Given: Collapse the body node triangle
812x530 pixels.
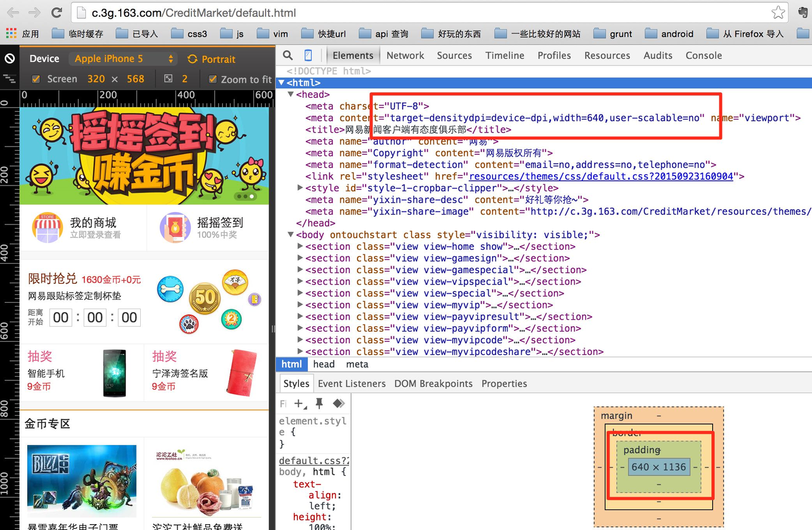Looking at the screenshot, I should (x=291, y=234).
